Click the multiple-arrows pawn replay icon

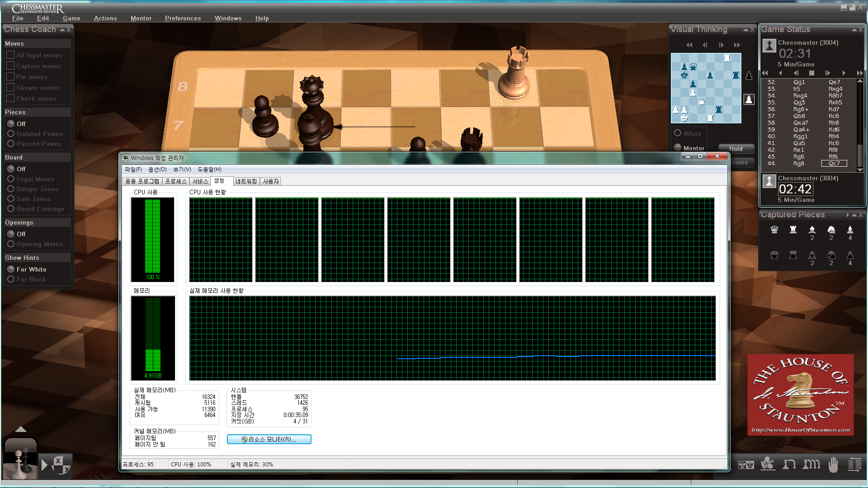[811, 465]
